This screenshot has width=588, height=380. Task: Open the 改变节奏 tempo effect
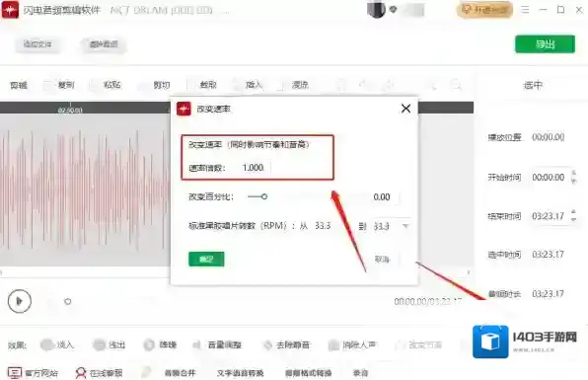[418, 344]
